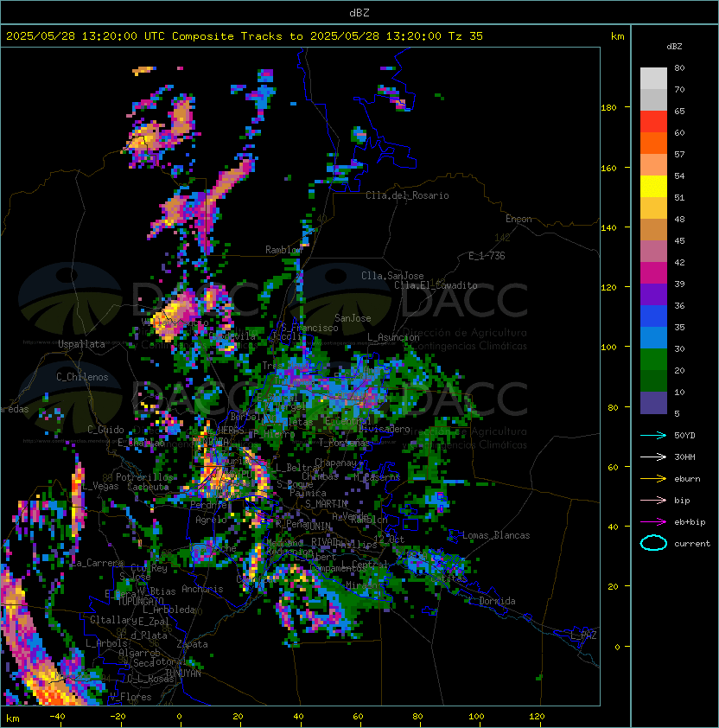Pick the golden 51 dBZ swatch
Image resolution: width=719 pixels, height=728 pixels.
click(653, 208)
